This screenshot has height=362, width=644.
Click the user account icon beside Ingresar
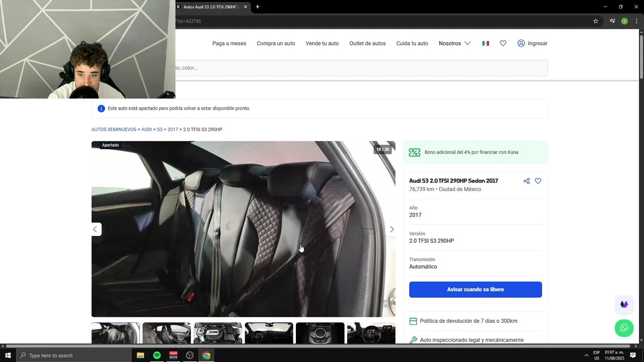pyautogui.click(x=521, y=43)
